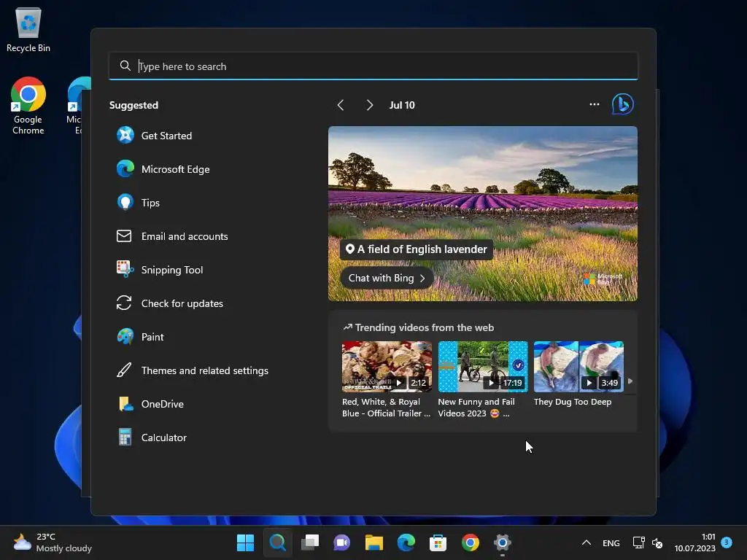
Task: Open Windows Start button on taskbar
Action: 245,542
